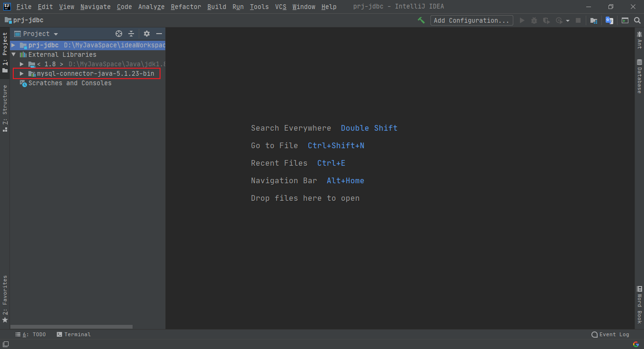Select the < 1.8 > JDK library row
Viewport: 644px width, 349px height.
coord(88,64)
